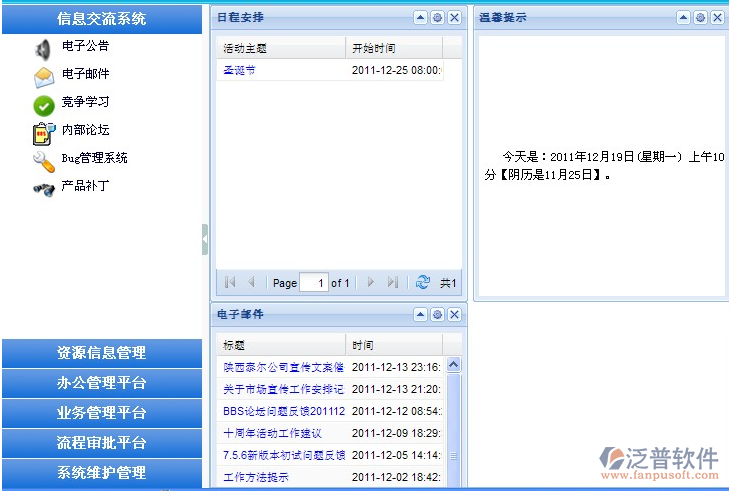729x491 pixels.
Task: Open the 工作方法提示 email
Action: click(x=256, y=477)
